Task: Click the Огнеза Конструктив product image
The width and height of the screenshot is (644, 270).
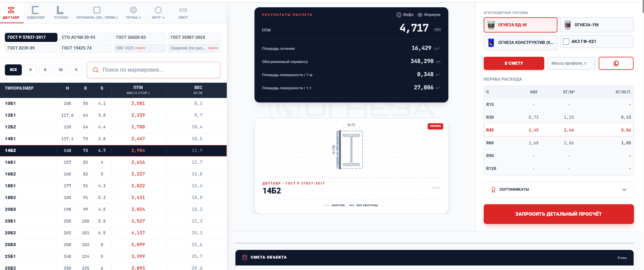Action: (491, 43)
